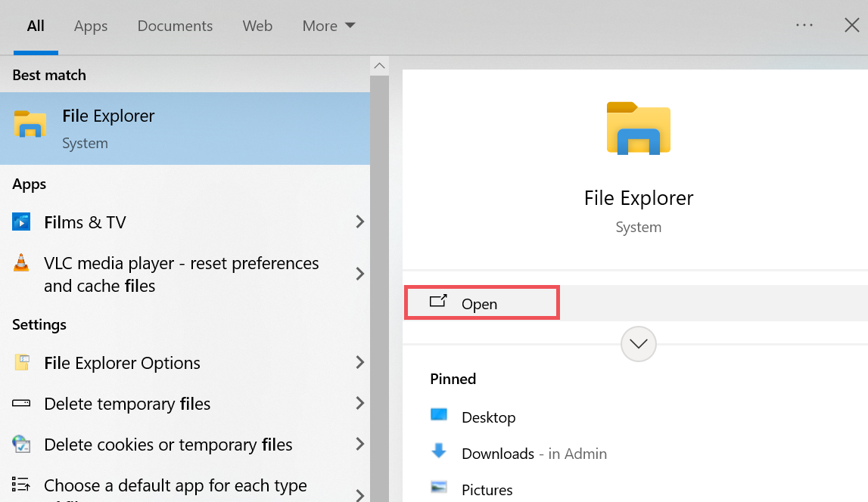Switch to the Apps tab

91,26
